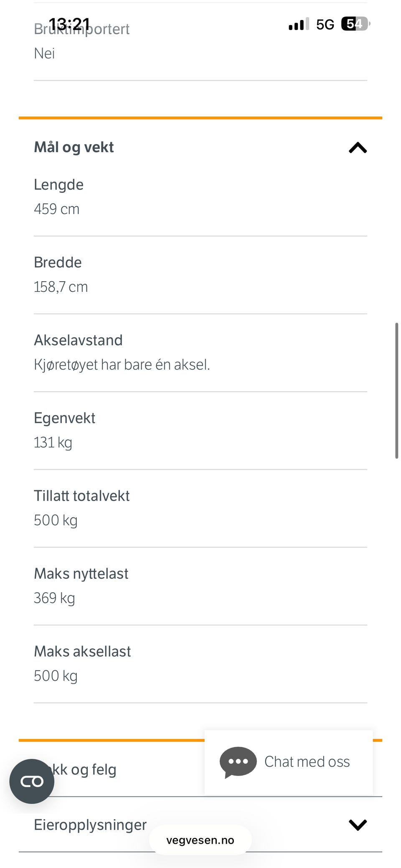Tap the cellular signal bars icon

pos(299,24)
